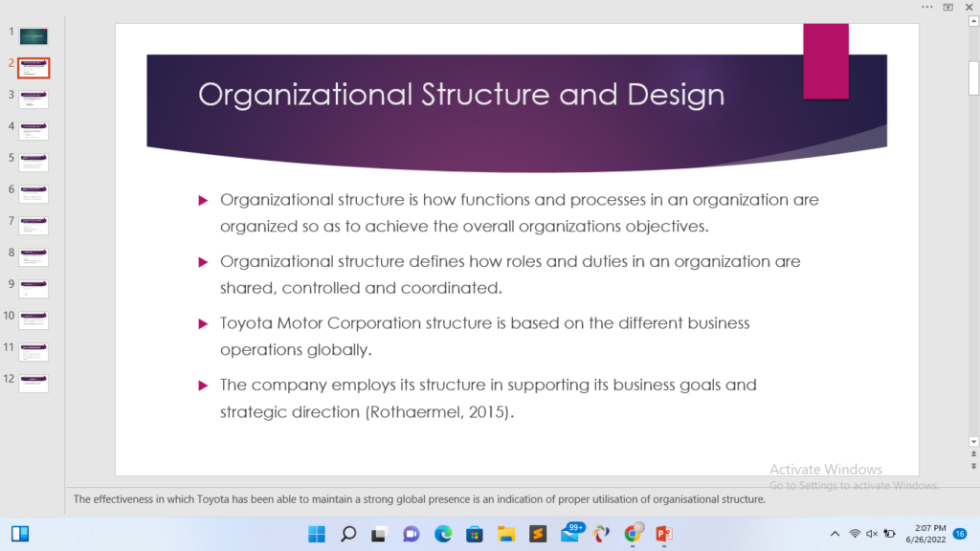This screenshot has height=551, width=980.
Task: Switch to Google Chrome on taskbar
Action: [x=633, y=534]
